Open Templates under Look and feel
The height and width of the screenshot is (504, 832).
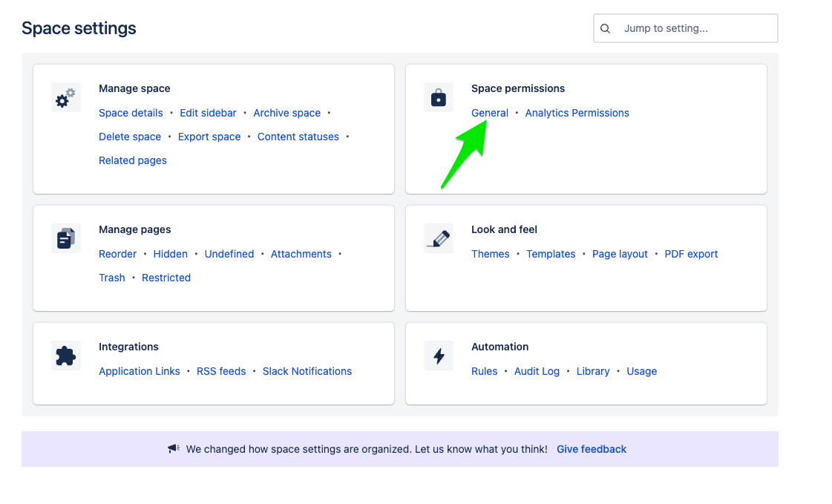(x=551, y=254)
